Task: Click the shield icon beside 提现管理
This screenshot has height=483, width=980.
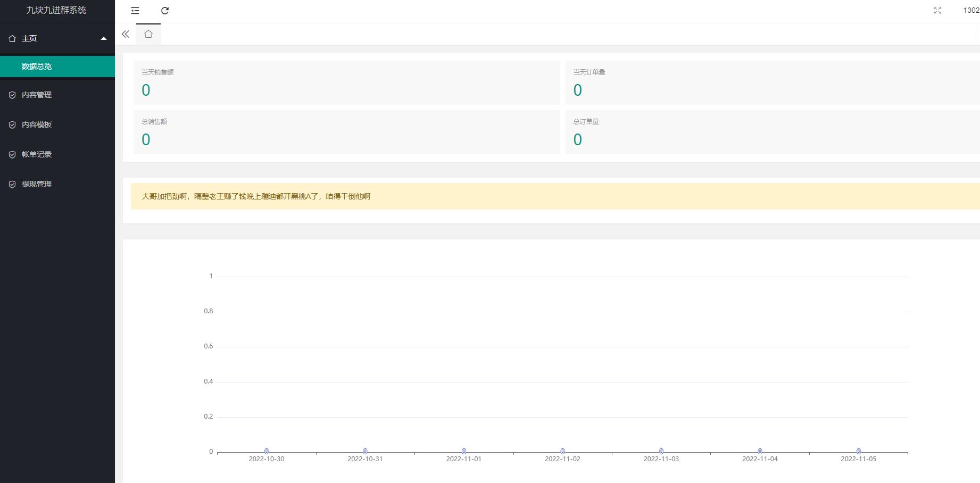Action: (12, 185)
